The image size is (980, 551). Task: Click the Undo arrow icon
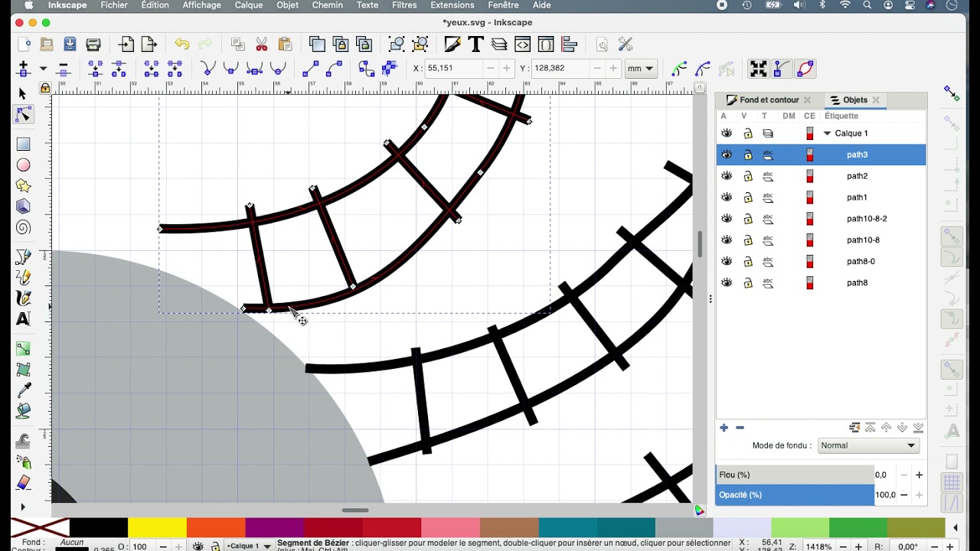181,44
